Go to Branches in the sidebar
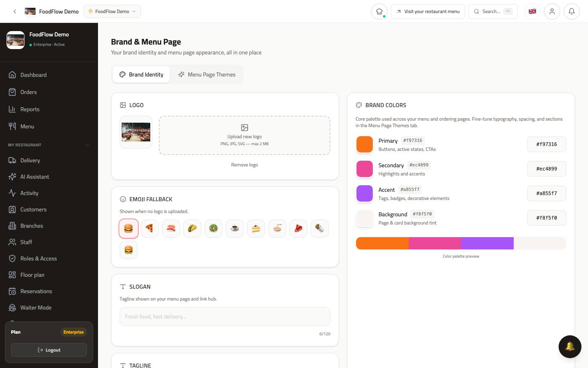This screenshot has width=588, height=368. coord(49,226)
